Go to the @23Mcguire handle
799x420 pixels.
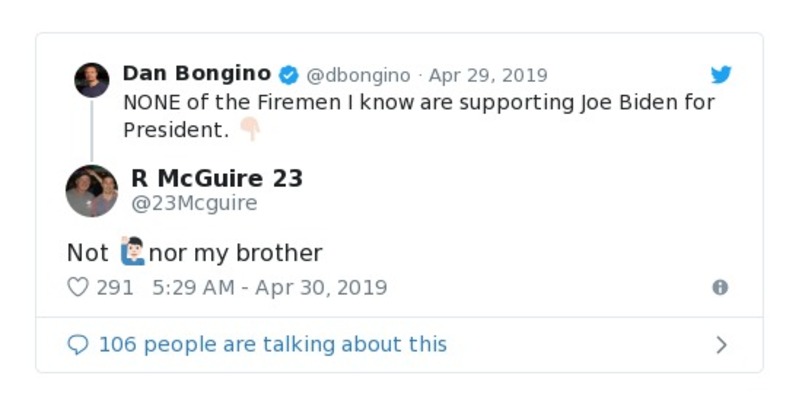tap(194, 203)
